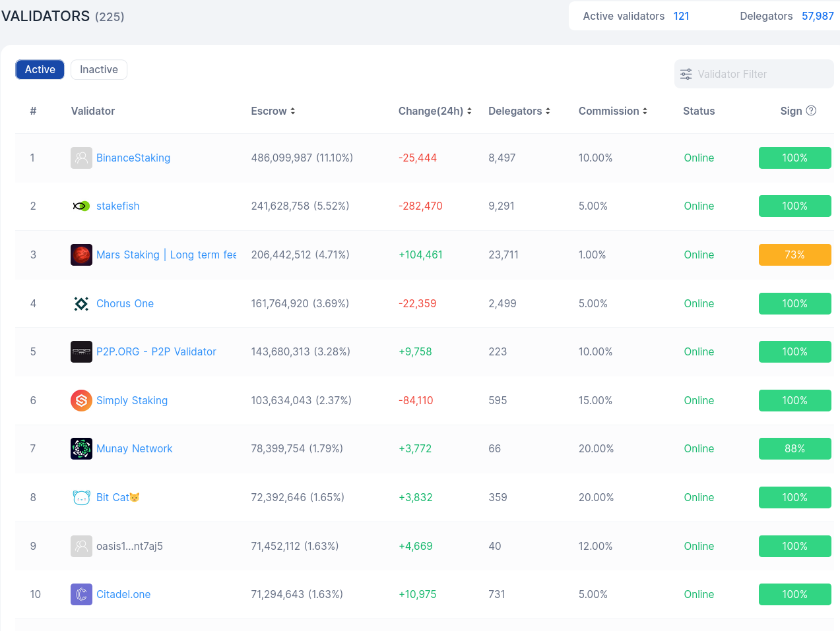The width and height of the screenshot is (840, 631).
Task: Click the Chorus One logo icon
Action: point(81,303)
